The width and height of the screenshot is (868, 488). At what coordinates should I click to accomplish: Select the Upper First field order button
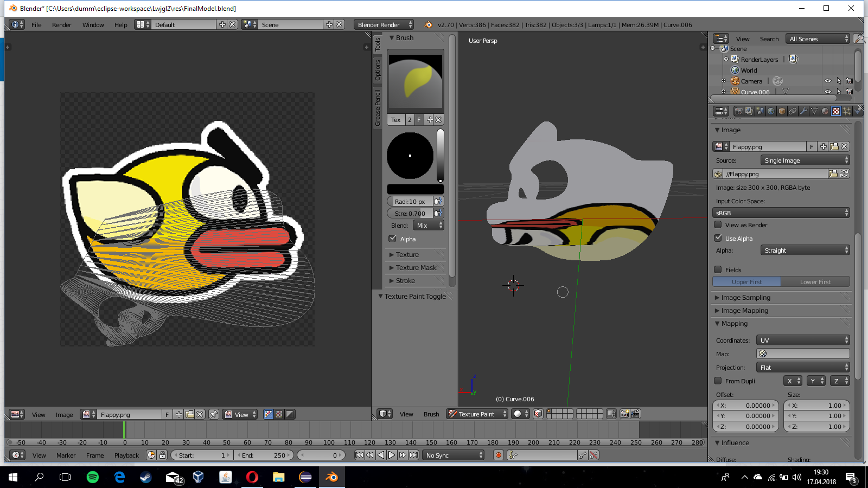(746, 282)
